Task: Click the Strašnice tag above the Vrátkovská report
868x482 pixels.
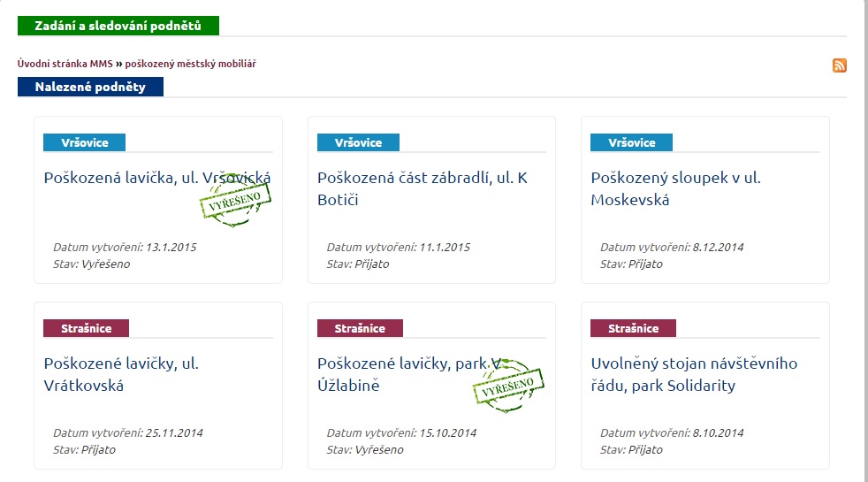Action: click(x=86, y=328)
